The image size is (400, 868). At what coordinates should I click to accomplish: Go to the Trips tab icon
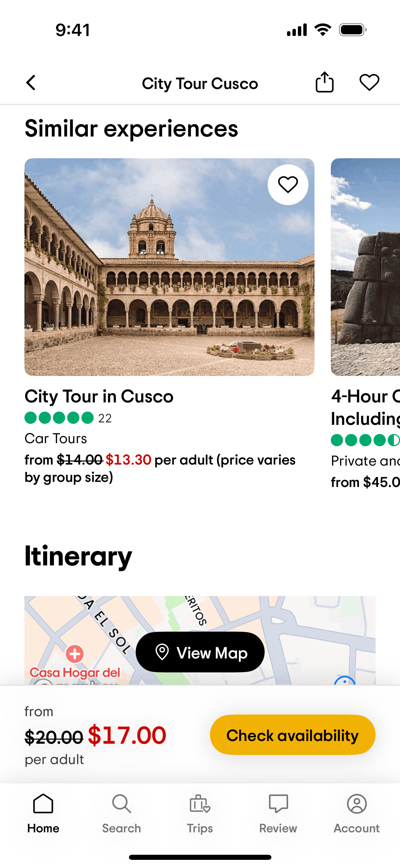tap(200, 804)
